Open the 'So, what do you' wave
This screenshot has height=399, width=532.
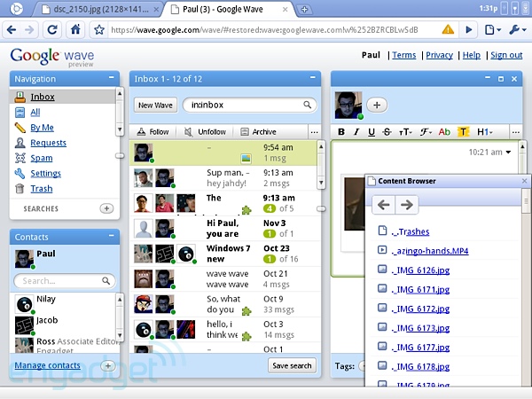[224, 304]
